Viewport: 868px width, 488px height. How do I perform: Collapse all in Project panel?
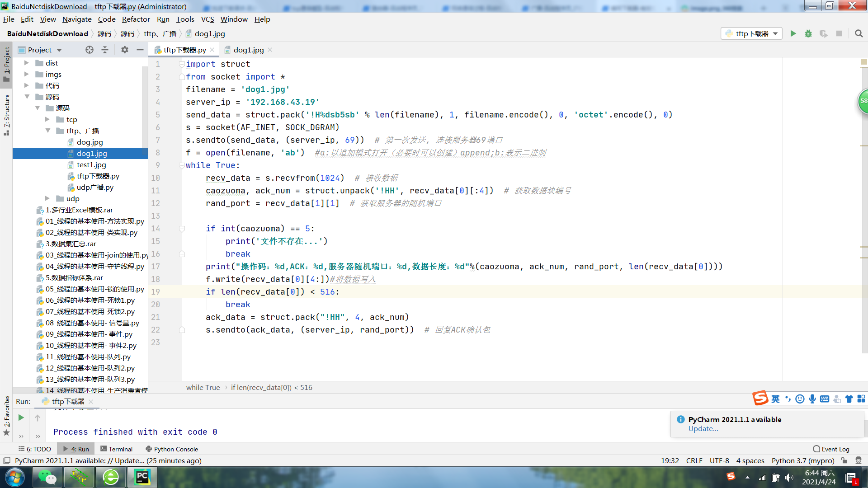click(105, 50)
